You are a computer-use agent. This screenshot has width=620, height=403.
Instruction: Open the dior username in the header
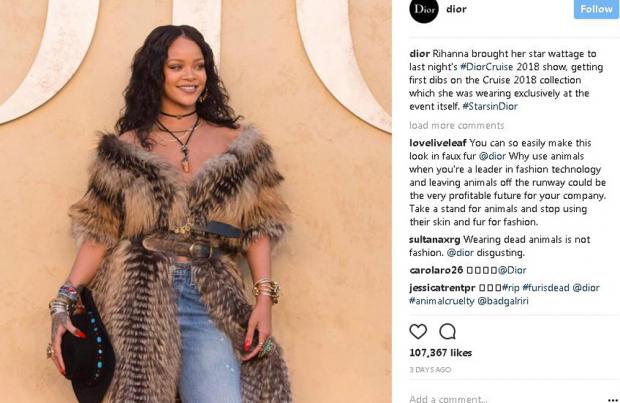[x=456, y=9]
